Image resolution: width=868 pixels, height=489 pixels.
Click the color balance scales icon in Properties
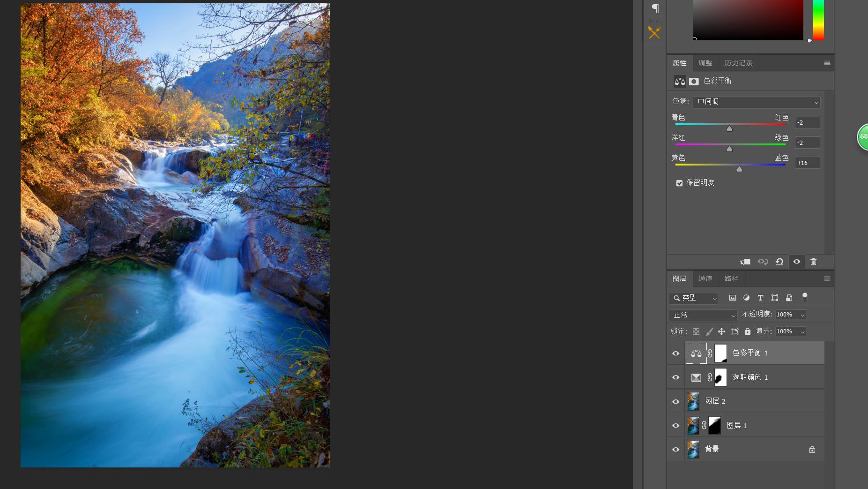tap(680, 82)
